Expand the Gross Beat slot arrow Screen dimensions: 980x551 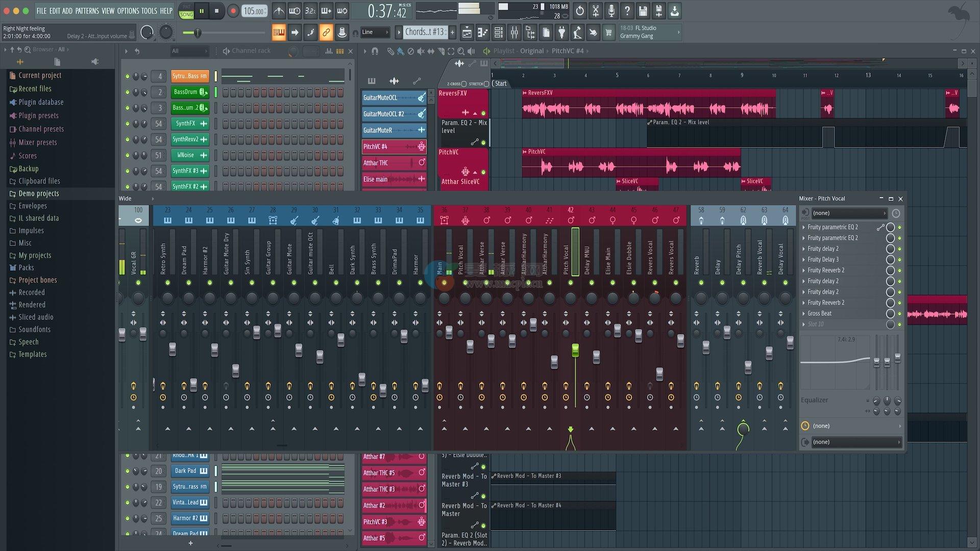click(803, 314)
